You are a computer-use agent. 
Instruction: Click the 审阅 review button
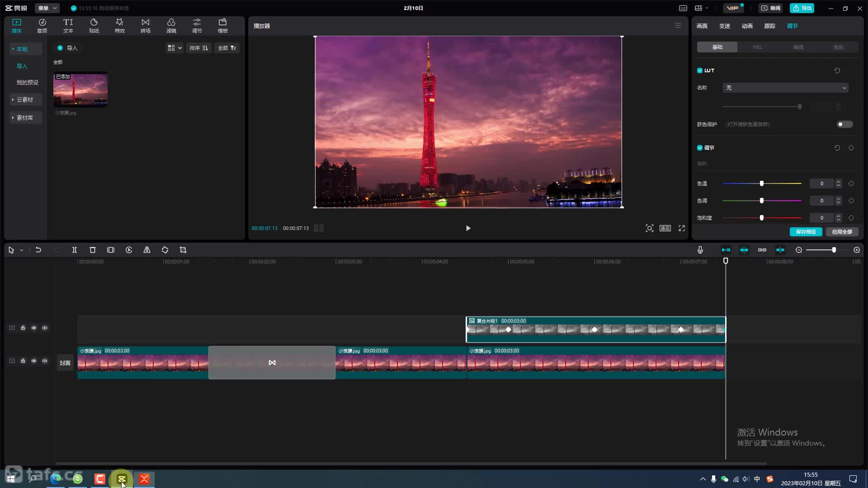[771, 8]
